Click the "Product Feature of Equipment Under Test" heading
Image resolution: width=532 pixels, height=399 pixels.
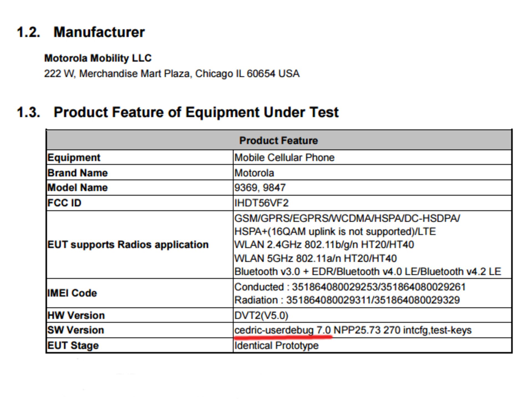[196, 112]
